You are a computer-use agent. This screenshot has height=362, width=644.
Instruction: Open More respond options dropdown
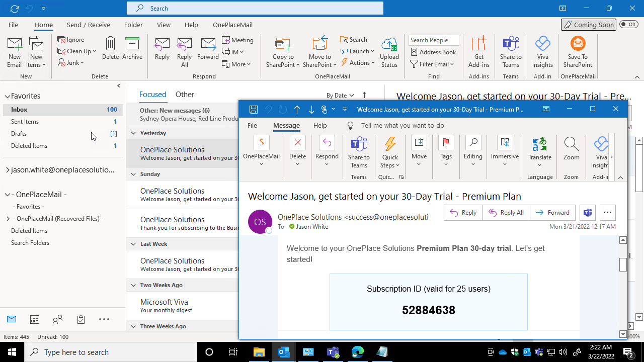point(236,64)
